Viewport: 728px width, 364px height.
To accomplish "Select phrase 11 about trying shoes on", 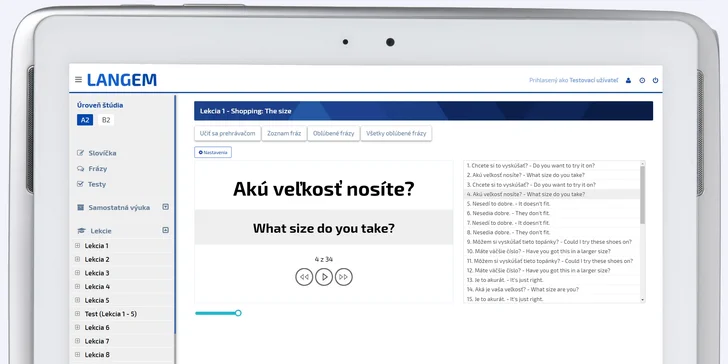I will [x=552, y=261].
